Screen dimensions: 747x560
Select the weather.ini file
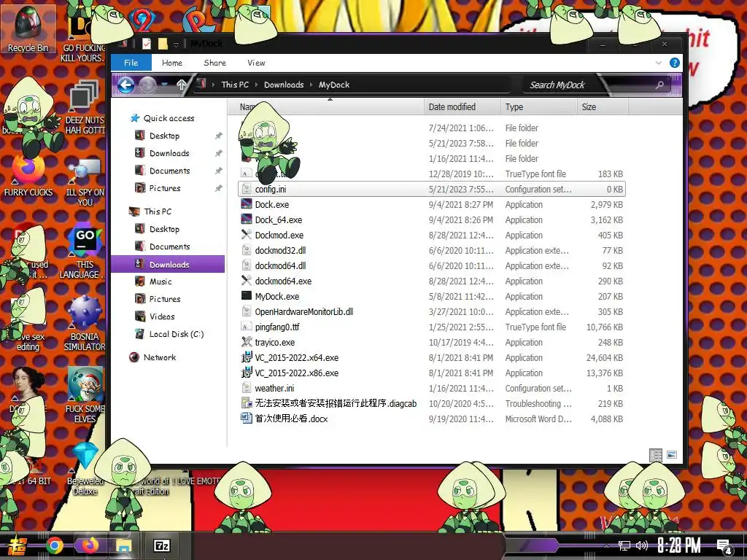pyautogui.click(x=432, y=388)
